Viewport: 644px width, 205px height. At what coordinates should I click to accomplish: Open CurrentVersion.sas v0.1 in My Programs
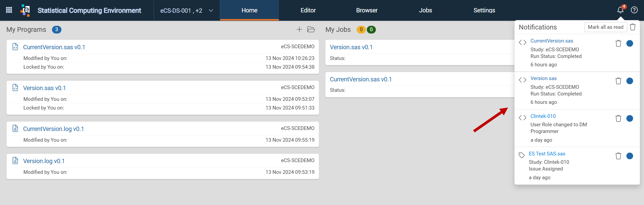coord(54,47)
